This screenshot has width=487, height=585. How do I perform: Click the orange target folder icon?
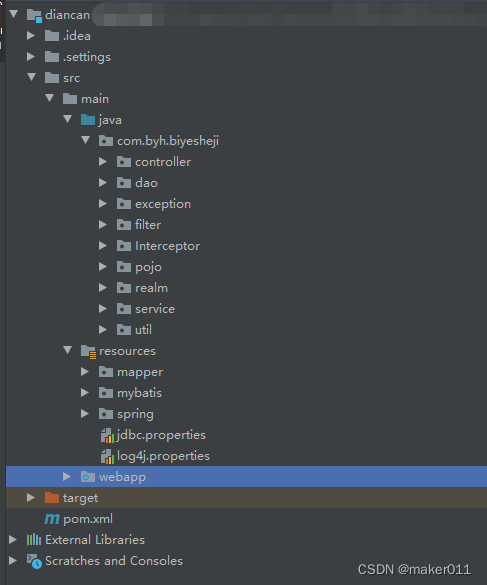click(x=52, y=497)
